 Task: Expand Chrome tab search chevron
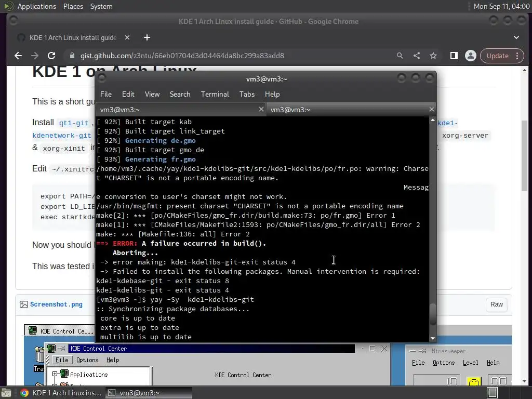click(516, 37)
